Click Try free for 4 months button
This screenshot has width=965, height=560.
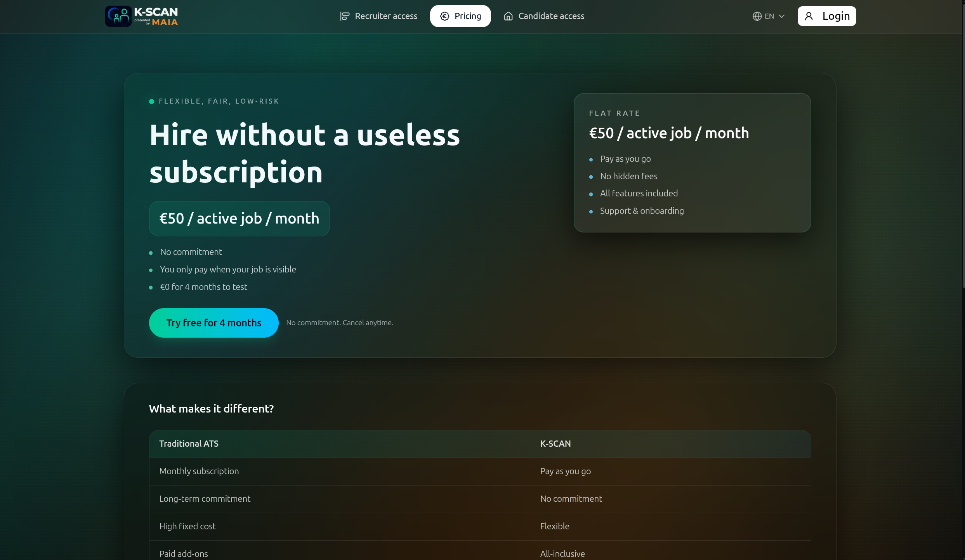pos(213,323)
